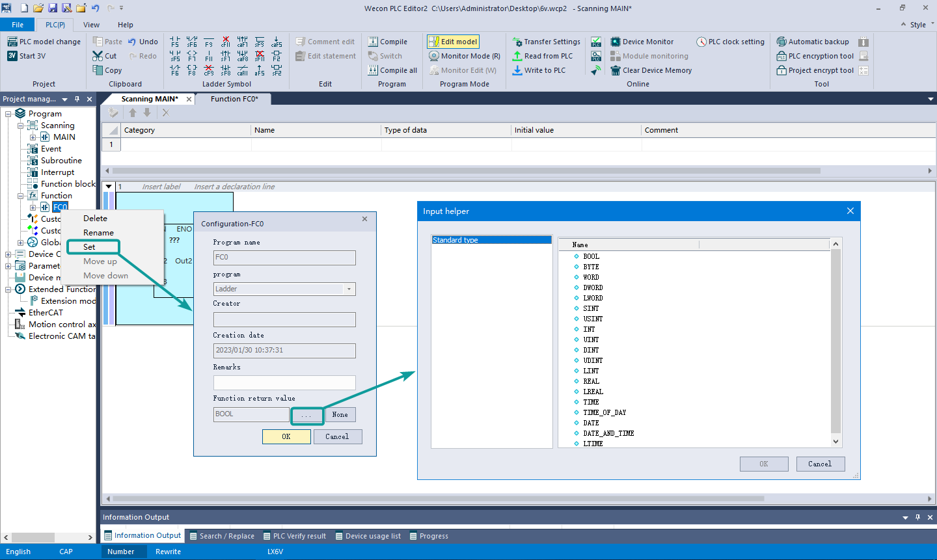Open Transfer Settings
This screenshot has width=937, height=560.
[545, 42]
